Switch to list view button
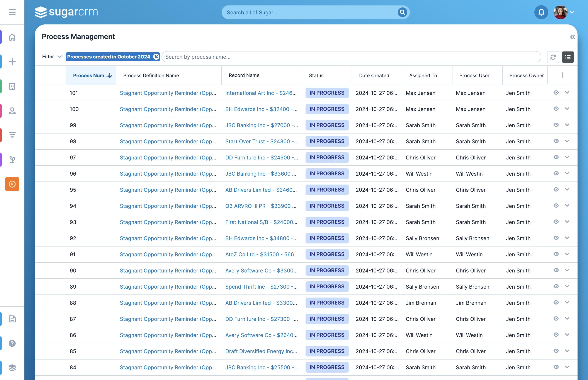This screenshot has width=588, height=380. pyautogui.click(x=568, y=57)
